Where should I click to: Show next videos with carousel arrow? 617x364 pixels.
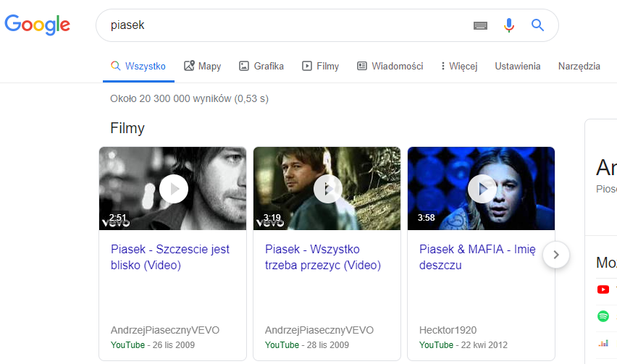point(555,255)
